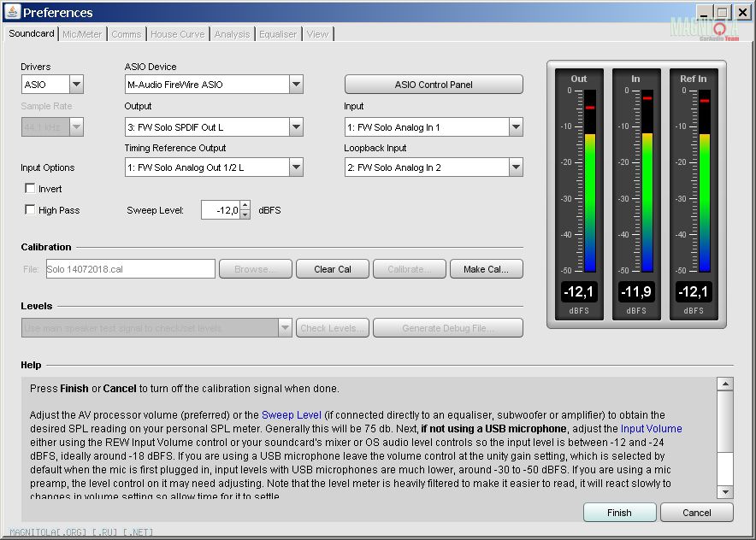Expand the Timing Reference Output dropdown
Screen dimensions: 756x540
tap(296, 167)
